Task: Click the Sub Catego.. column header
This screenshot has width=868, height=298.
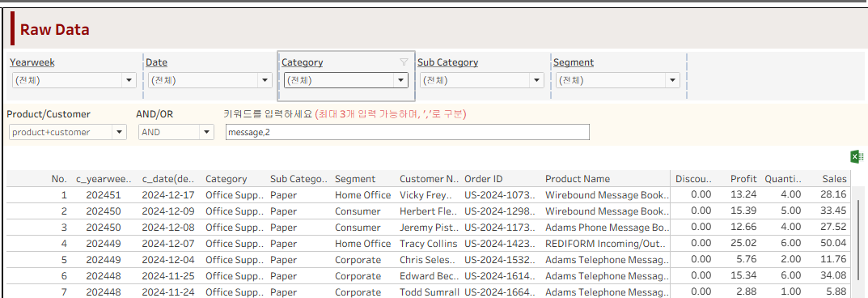Action: (x=299, y=179)
